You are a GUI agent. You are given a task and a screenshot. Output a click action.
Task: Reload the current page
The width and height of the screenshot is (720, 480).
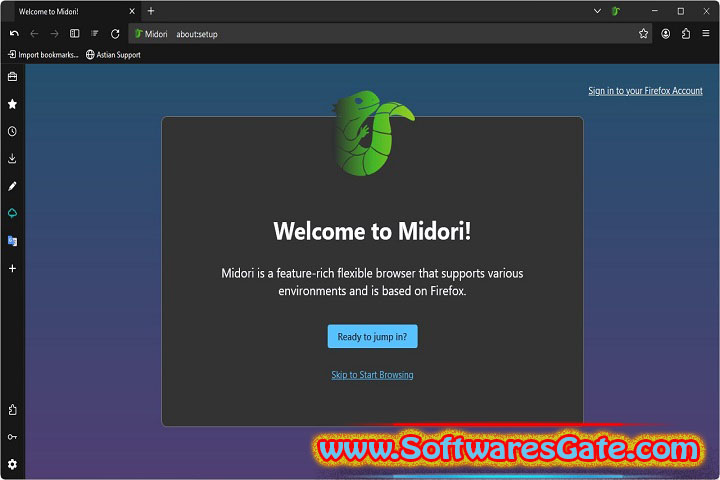pyautogui.click(x=115, y=34)
